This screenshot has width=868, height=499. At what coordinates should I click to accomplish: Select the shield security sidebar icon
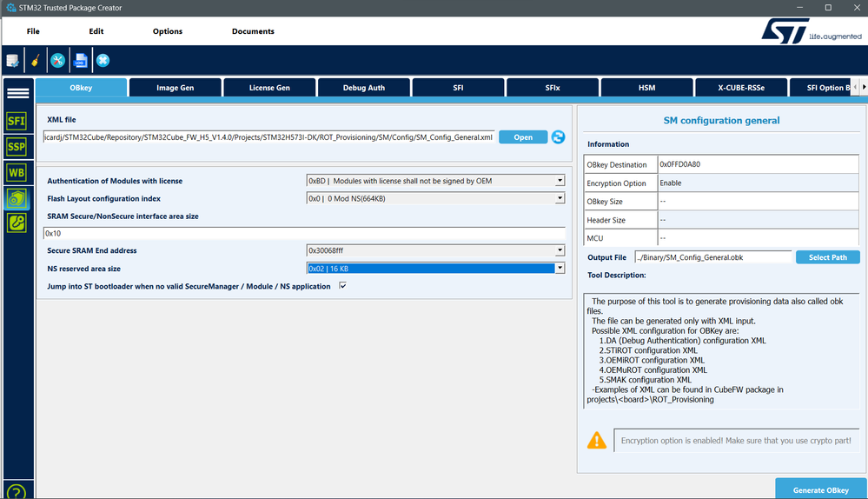[x=17, y=198]
